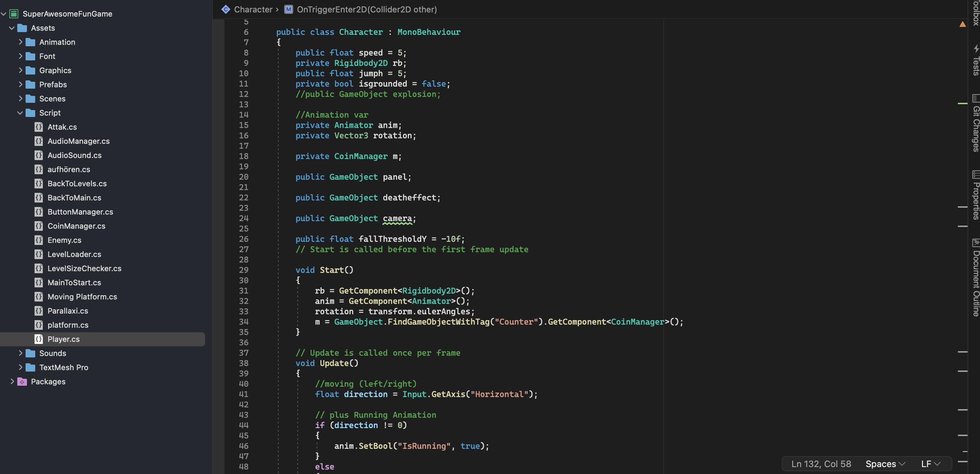Image resolution: width=980 pixels, height=474 pixels.
Task: Open the Spaces indentation dropdown
Action: coord(885,464)
